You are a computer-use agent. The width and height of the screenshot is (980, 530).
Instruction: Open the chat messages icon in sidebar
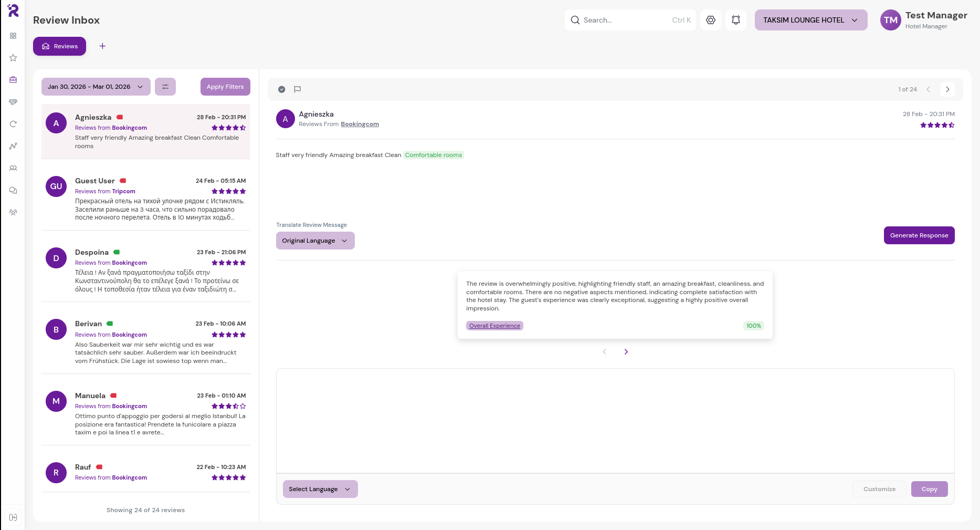coord(14,190)
